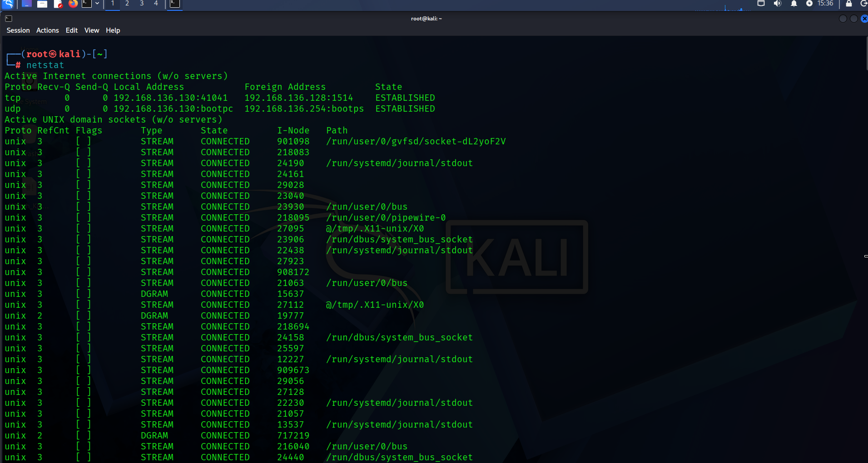The image size is (868, 463).
Task: Click the "Flags" column header
Action: [89, 131]
